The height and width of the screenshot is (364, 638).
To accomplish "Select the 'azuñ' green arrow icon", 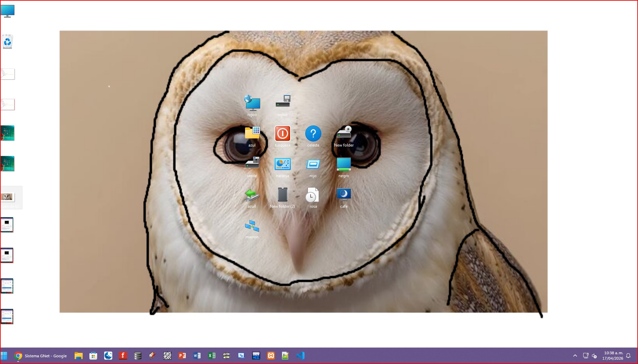I will tap(252, 195).
